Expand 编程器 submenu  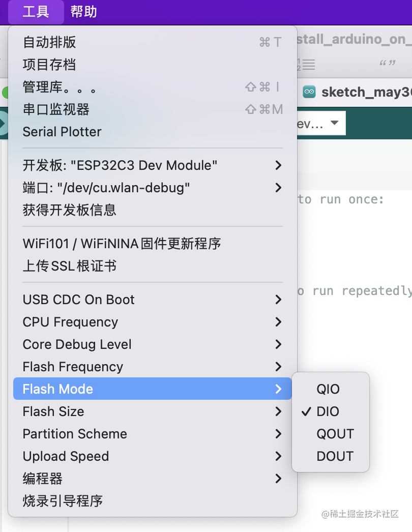(x=153, y=479)
